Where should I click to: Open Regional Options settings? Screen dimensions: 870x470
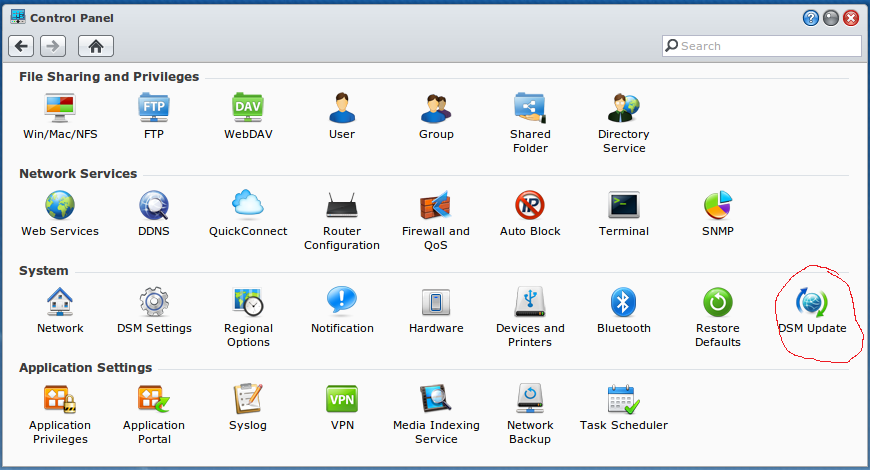tap(248, 302)
